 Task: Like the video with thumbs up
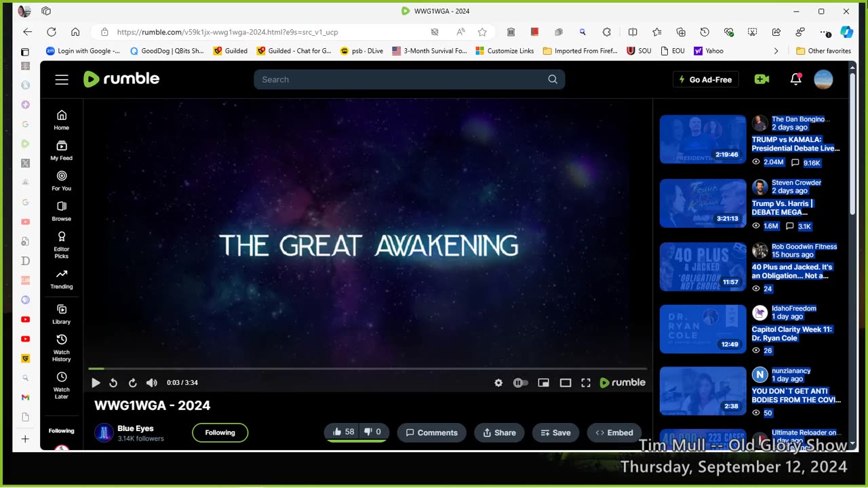[x=343, y=432]
